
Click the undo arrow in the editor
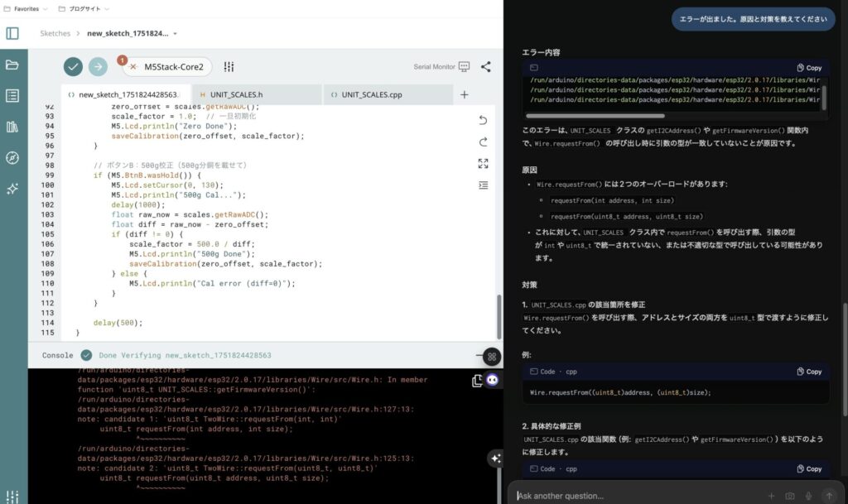point(483,120)
